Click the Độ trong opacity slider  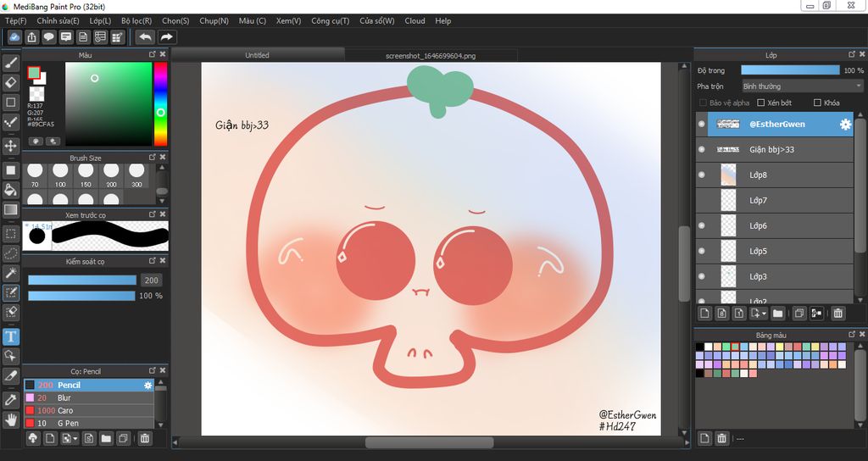click(790, 70)
